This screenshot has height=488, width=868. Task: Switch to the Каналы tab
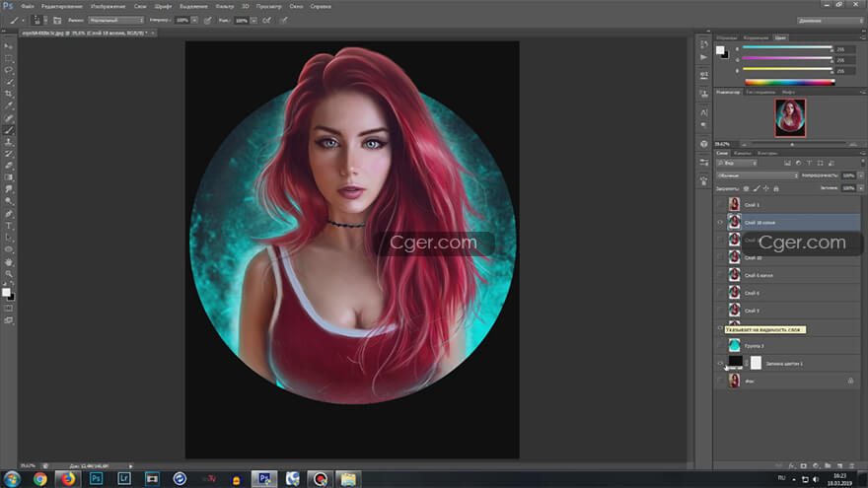coord(743,153)
